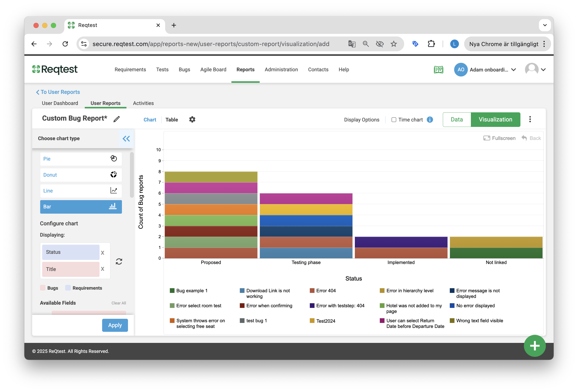Viewport: 578px width, 392px height.
Task: Open the documentation book icon
Action: [x=438, y=70]
